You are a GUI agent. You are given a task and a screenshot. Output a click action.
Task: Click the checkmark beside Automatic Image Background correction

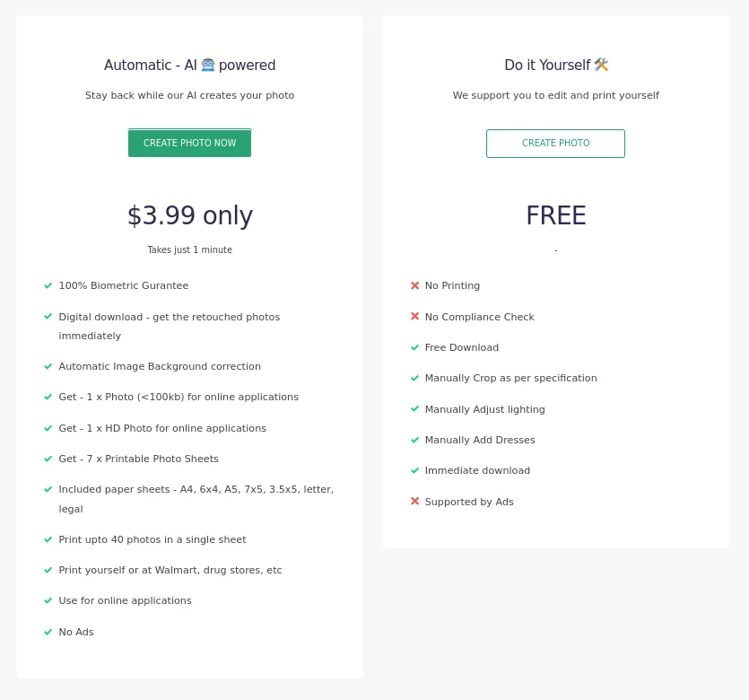pyautogui.click(x=48, y=366)
